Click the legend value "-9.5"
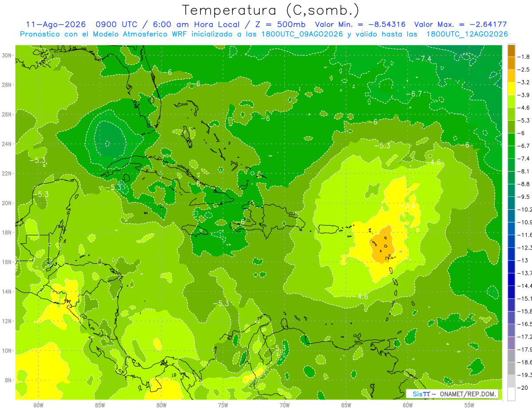The width and height of the screenshot is (532, 411). (524, 196)
